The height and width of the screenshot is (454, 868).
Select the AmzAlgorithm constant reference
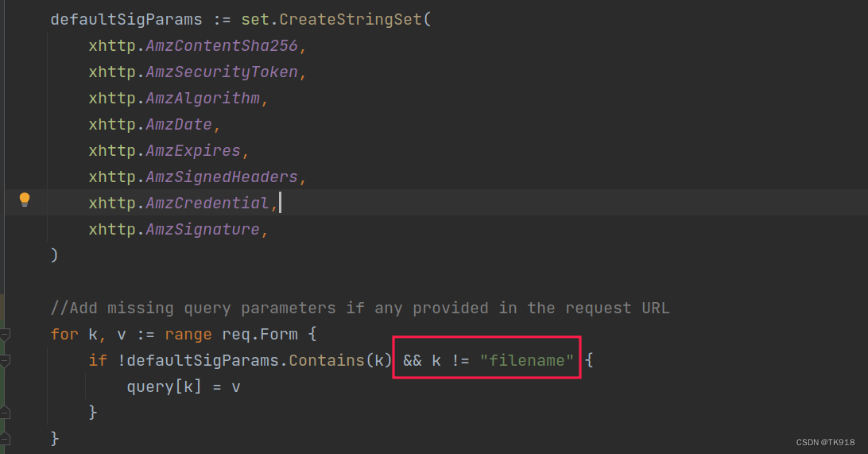pyautogui.click(x=203, y=99)
